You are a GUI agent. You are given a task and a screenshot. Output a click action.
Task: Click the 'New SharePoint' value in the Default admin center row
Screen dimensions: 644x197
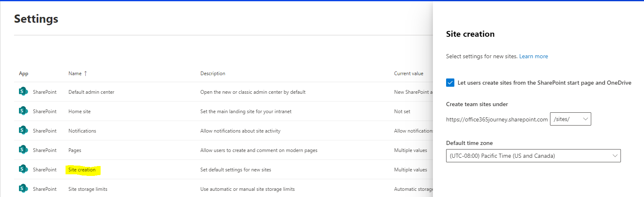[x=413, y=92]
